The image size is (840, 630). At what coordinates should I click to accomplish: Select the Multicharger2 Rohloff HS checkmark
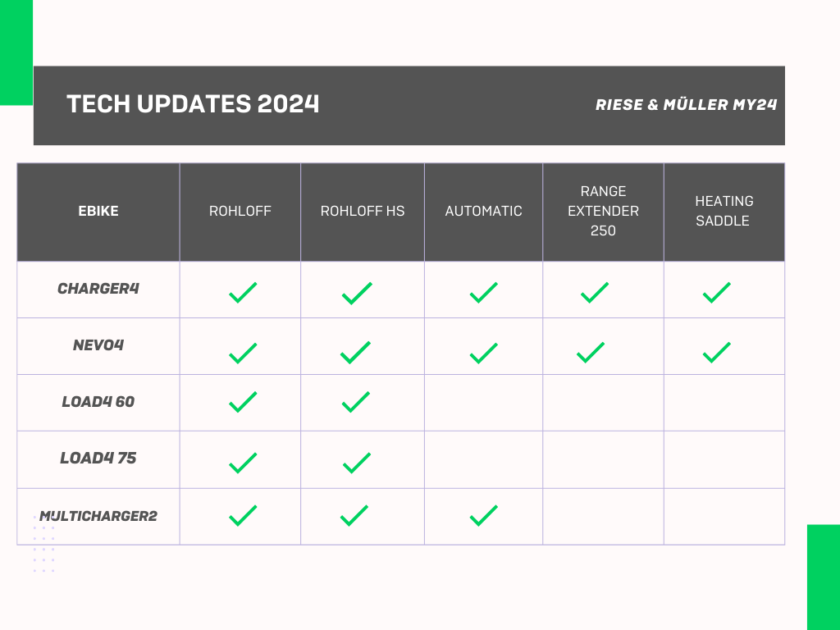coord(354,515)
